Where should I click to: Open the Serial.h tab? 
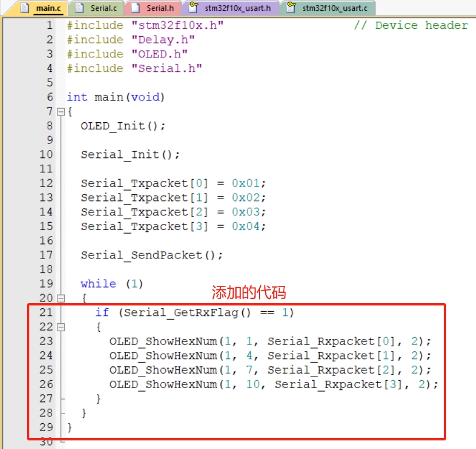(153, 8)
